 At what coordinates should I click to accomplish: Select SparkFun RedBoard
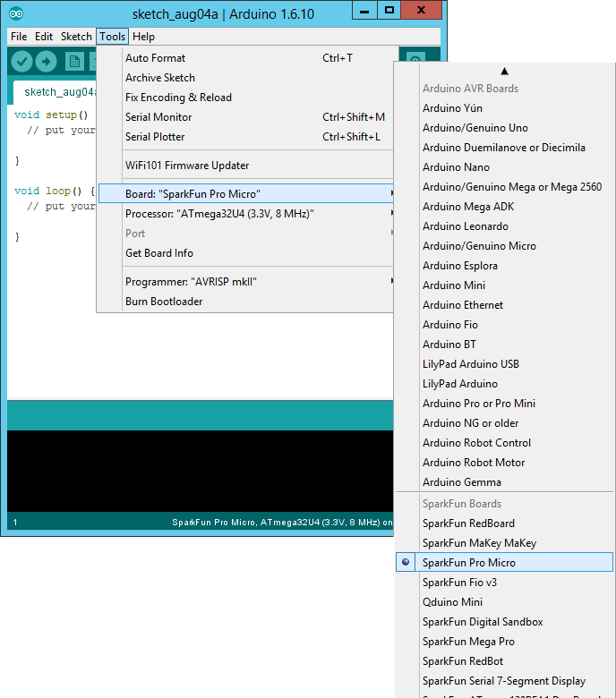click(504, 523)
